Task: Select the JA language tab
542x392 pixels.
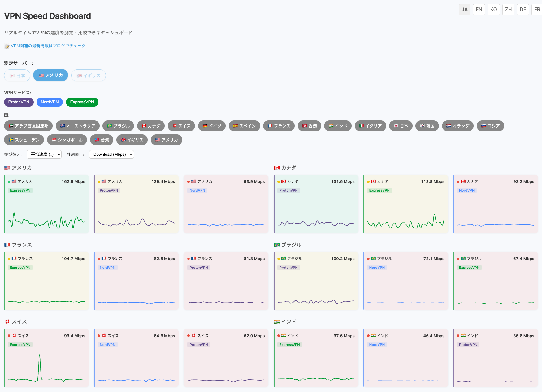Action: pyautogui.click(x=464, y=10)
